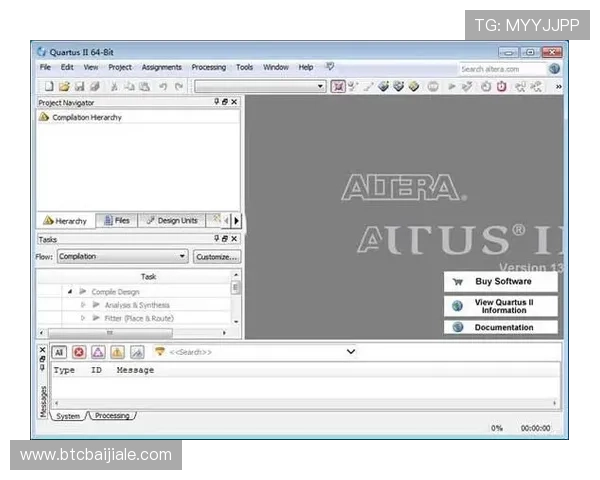Screen dimensions: 600x480
Task: Click the Tasks panel horizontal scrollbar
Action: pos(110,333)
